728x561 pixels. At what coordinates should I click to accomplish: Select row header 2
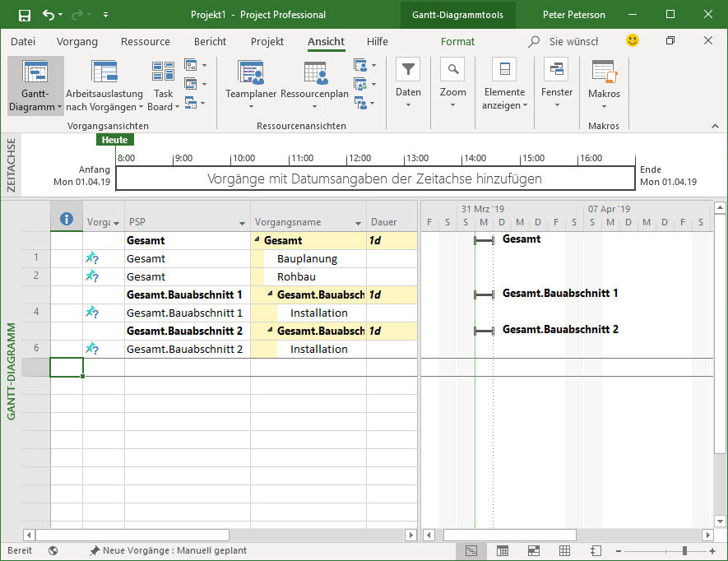click(36, 276)
